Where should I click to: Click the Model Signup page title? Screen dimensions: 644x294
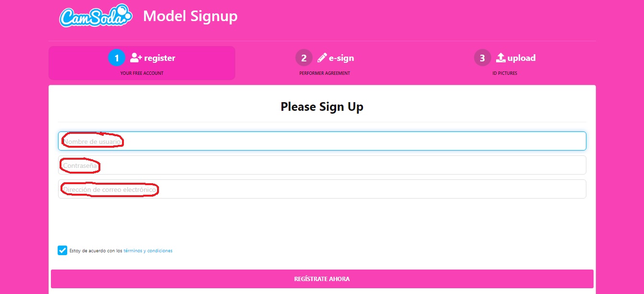(x=190, y=16)
